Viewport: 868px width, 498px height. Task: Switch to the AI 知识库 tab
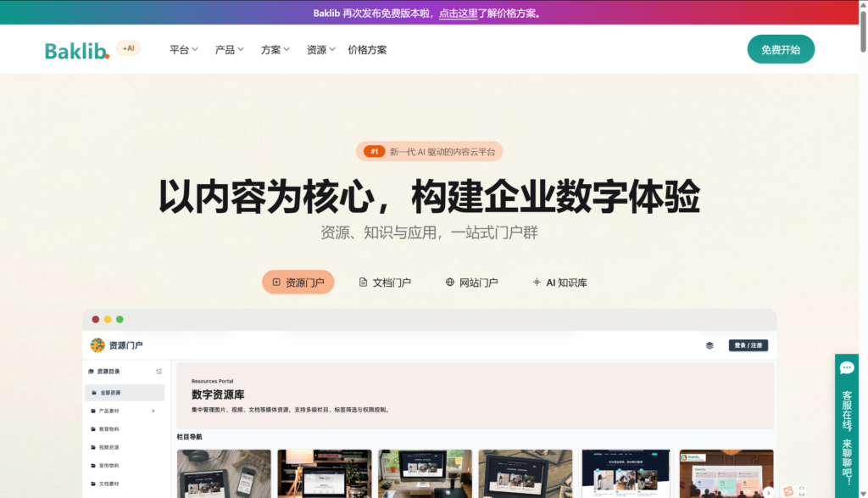[x=559, y=282]
